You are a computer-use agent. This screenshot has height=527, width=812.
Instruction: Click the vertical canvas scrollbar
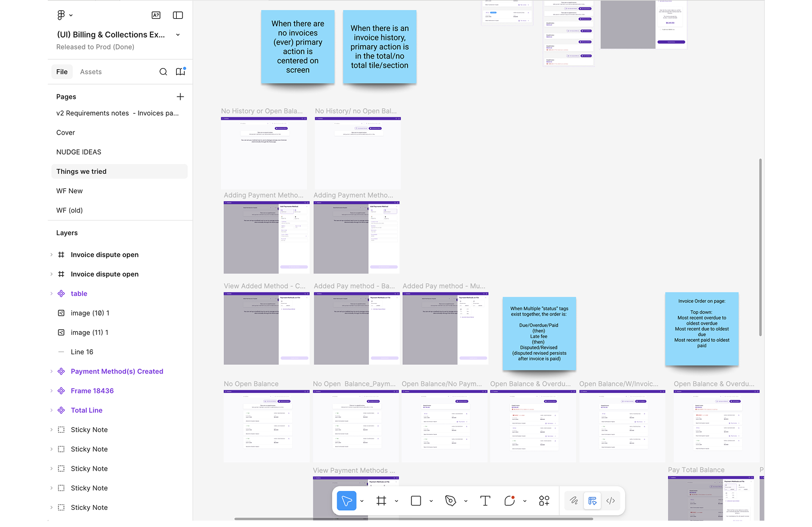pos(760,247)
